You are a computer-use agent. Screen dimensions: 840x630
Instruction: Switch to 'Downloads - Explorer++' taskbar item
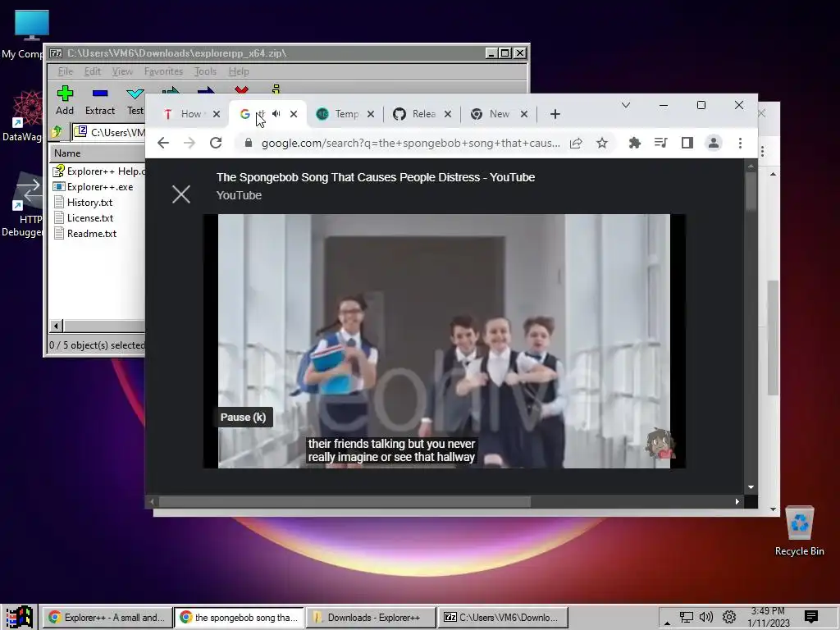(371, 617)
